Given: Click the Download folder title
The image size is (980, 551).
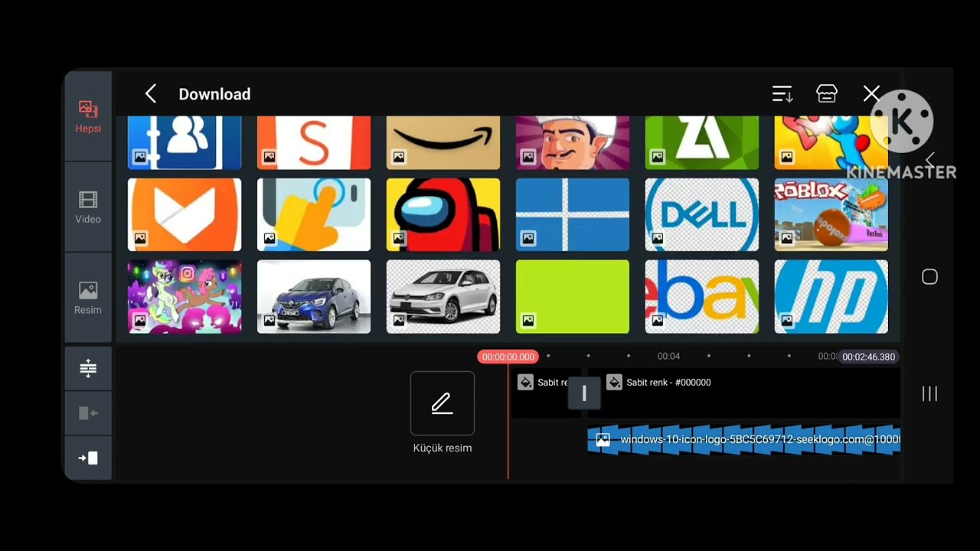Looking at the screenshot, I should tap(214, 94).
